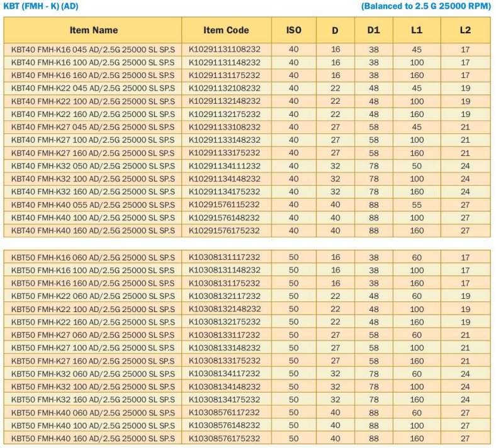Select item code K10291576175232
This screenshot has width=496, height=448.
coord(225,230)
